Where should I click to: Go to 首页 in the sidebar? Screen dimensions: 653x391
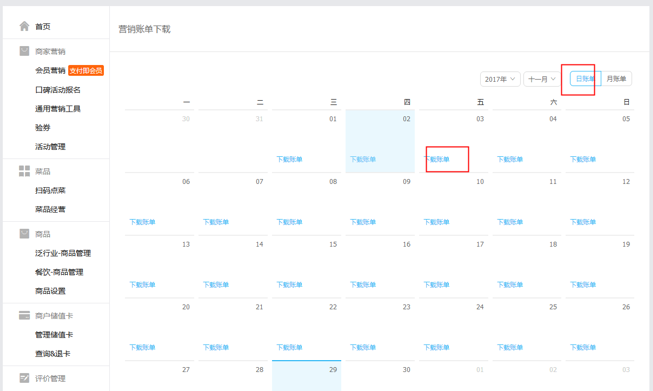tap(42, 27)
